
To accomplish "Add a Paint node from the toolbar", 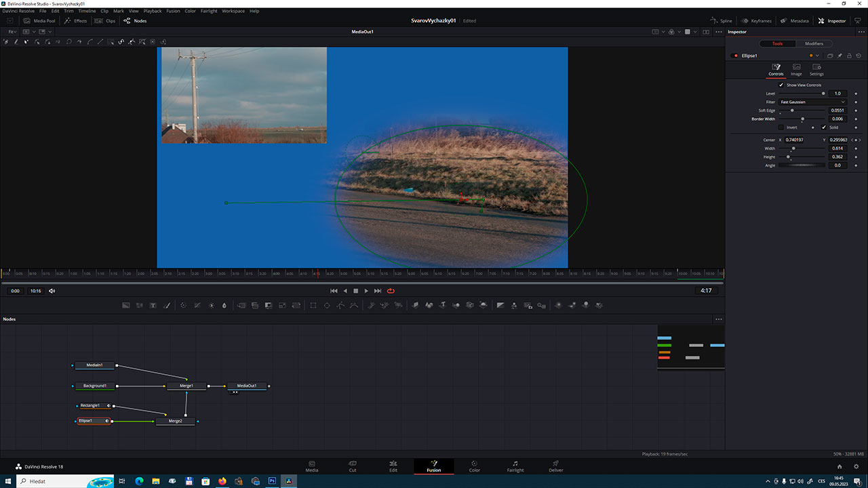I will (167, 306).
